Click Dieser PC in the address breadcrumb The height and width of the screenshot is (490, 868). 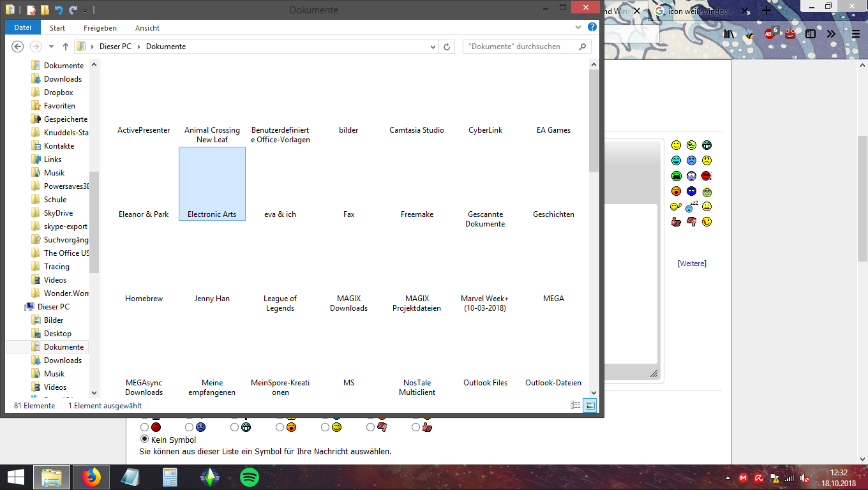(x=116, y=47)
